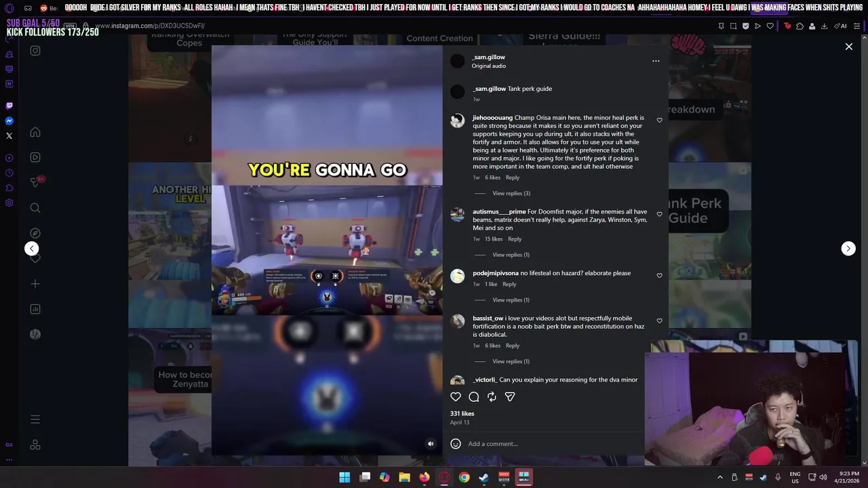Image resolution: width=868 pixels, height=488 pixels.
Task: Open X (Twitter) in Opera sidebar
Action: (9, 136)
